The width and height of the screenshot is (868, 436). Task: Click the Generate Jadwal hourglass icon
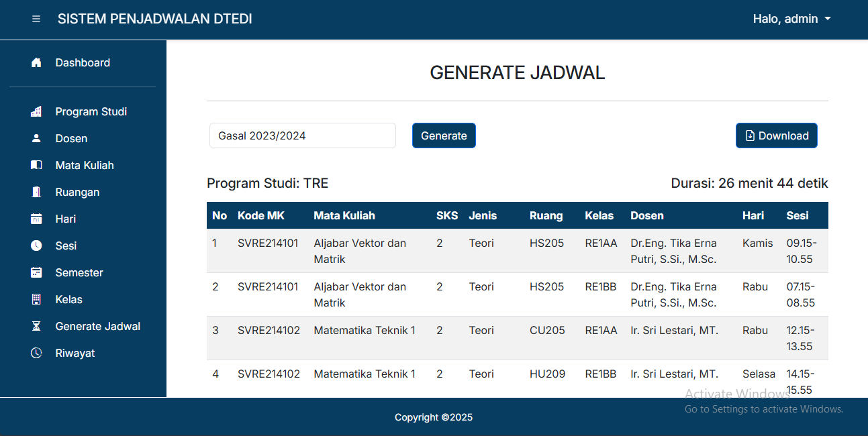click(36, 327)
